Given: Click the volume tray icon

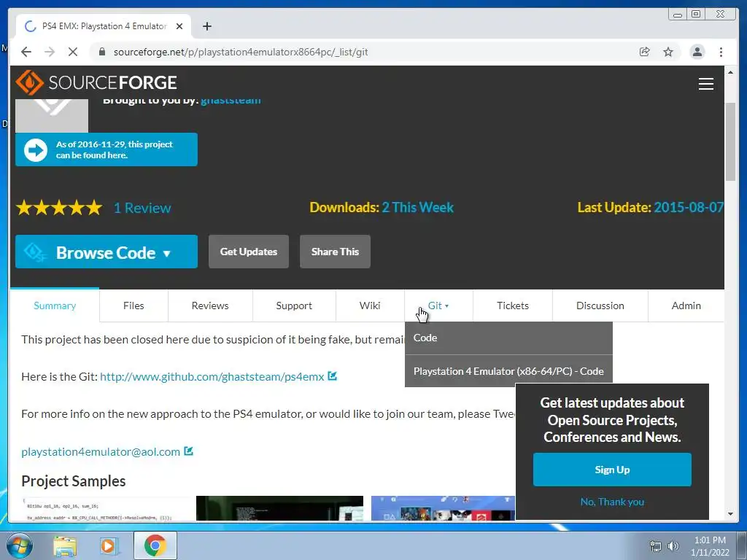Looking at the screenshot, I should pyautogui.click(x=673, y=546).
